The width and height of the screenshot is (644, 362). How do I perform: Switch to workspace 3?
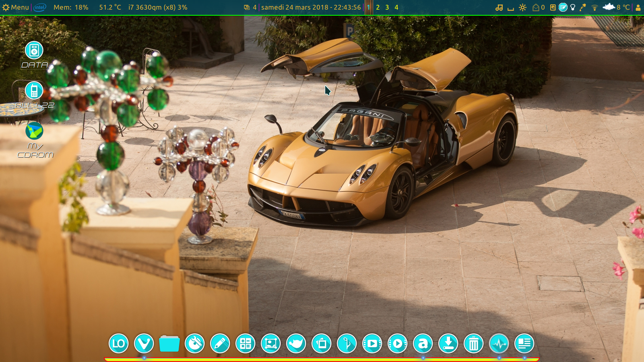tap(387, 7)
